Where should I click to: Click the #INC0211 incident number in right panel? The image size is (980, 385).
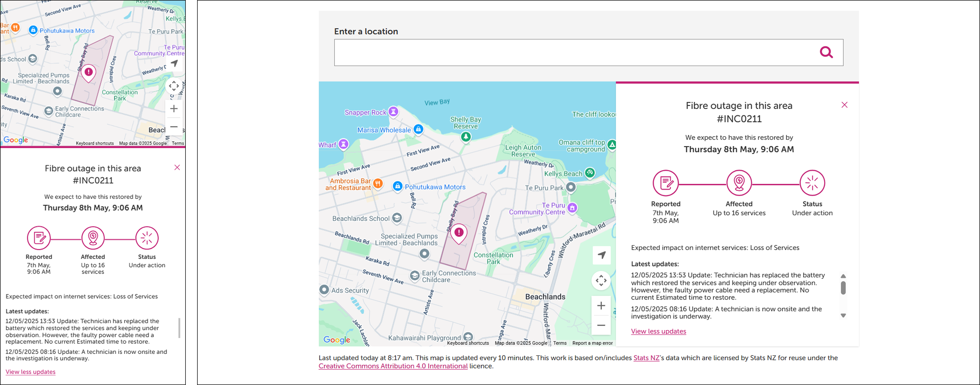tap(739, 119)
